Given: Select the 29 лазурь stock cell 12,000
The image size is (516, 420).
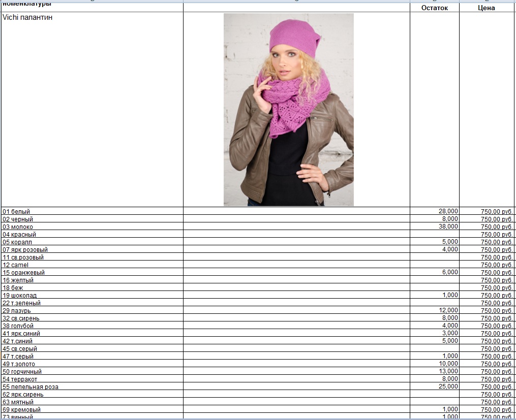Looking at the screenshot, I should coord(434,310).
